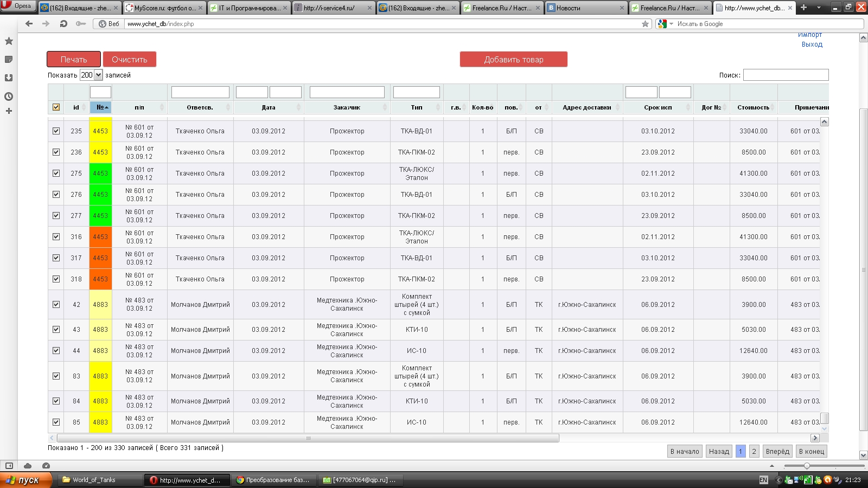Sort the table by the id column
This screenshot has height=488, width=868.
tap(76, 107)
